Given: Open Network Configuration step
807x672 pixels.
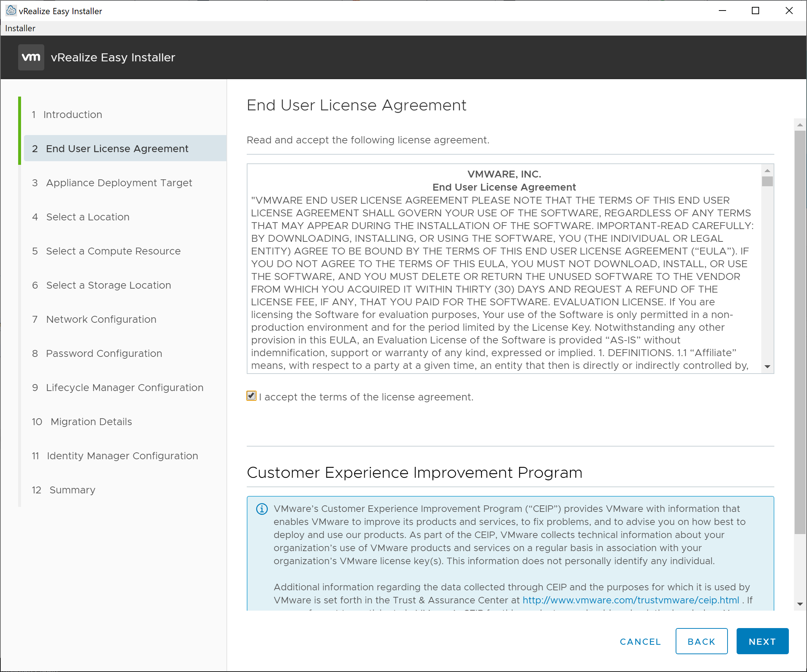Looking at the screenshot, I should [101, 319].
